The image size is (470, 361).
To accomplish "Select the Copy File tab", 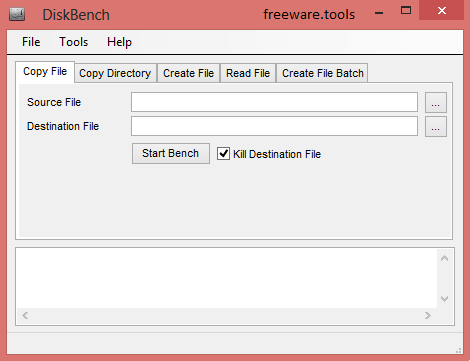I will coord(45,72).
